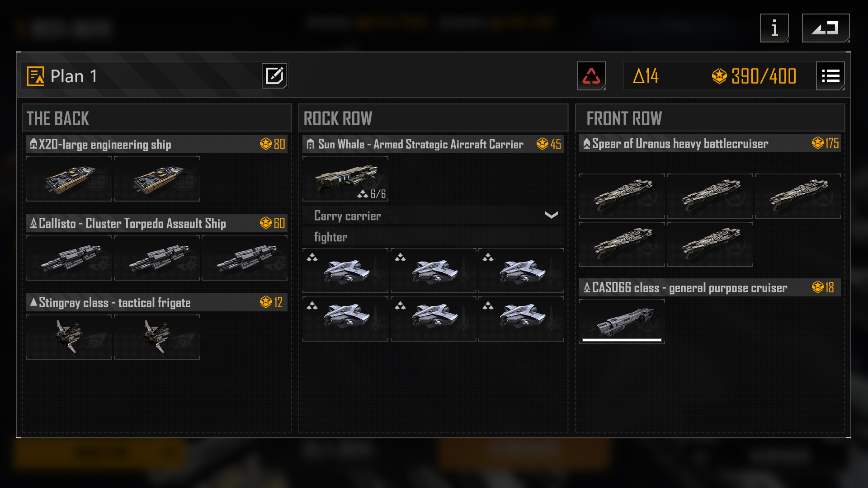This screenshot has width=868, height=488.
Task: Open the list menu icon
Action: pyautogui.click(x=830, y=76)
